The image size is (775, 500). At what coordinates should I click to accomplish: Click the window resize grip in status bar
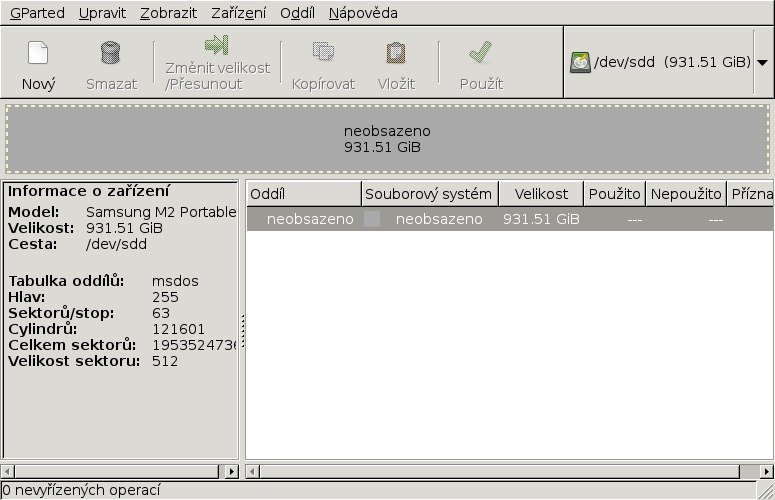766,491
